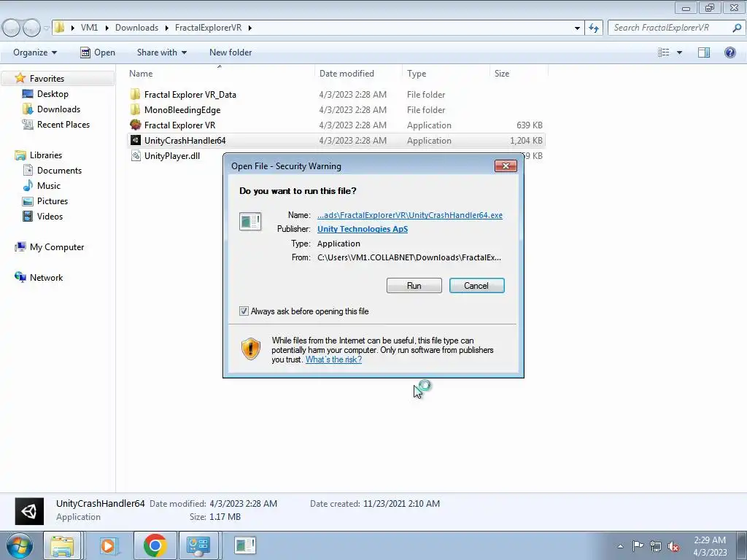The width and height of the screenshot is (747, 560).
Task: Open the Share with dropdown
Action: click(161, 52)
